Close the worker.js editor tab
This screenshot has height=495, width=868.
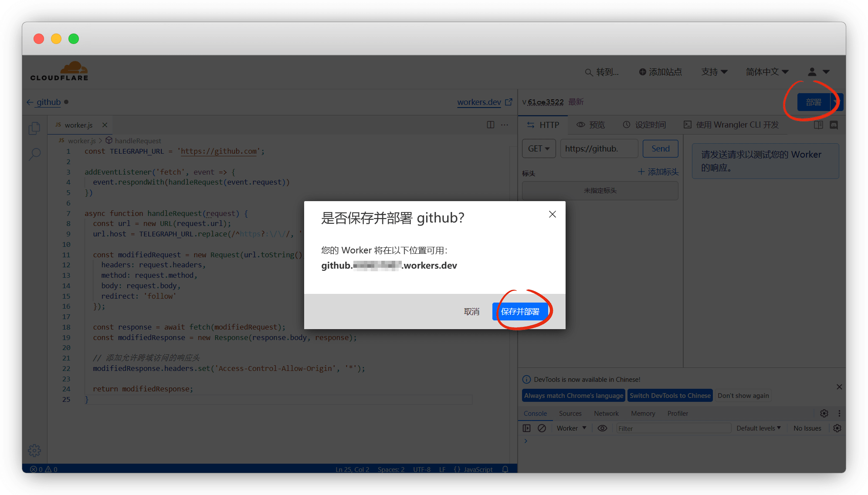tap(105, 125)
